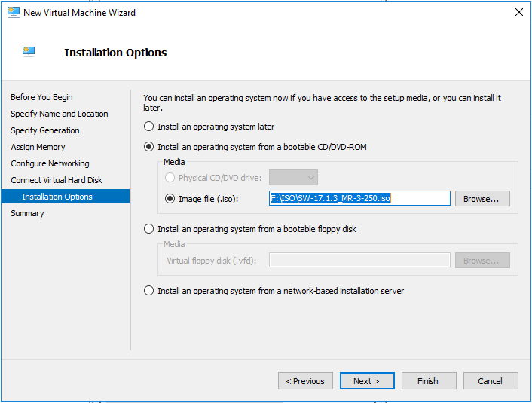Viewport: 532px width, 403px height.
Task: Go back with the Previous button
Action: pyautogui.click(x=305, y=381)
